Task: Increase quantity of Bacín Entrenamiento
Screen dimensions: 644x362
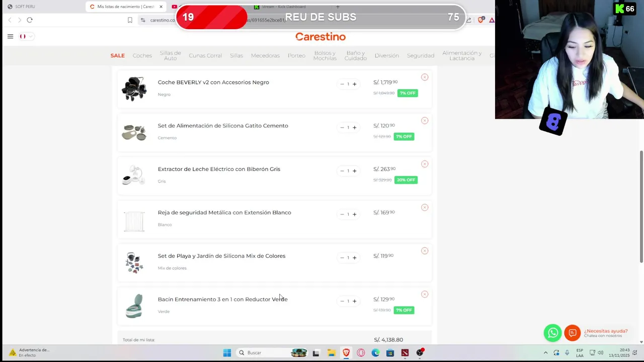Action: point(354,301)
